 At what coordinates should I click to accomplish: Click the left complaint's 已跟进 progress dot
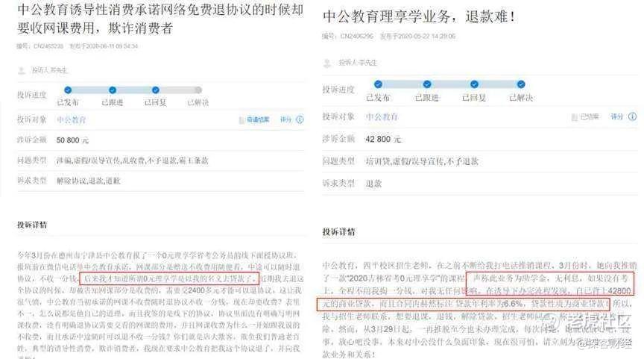point(113,90)
